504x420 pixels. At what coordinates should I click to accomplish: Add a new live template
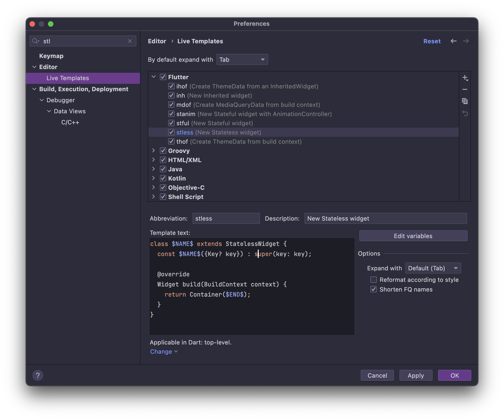465,78
